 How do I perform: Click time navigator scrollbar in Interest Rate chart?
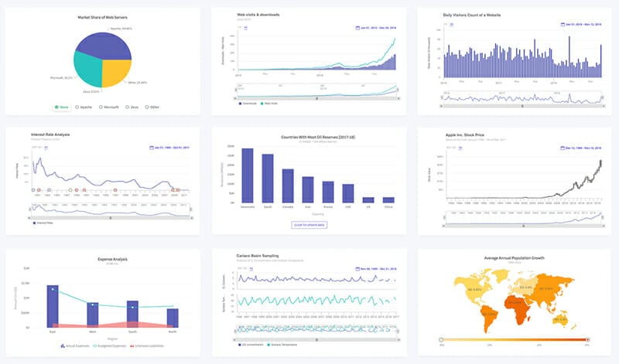pyautogui.click(x=111, y=218)
